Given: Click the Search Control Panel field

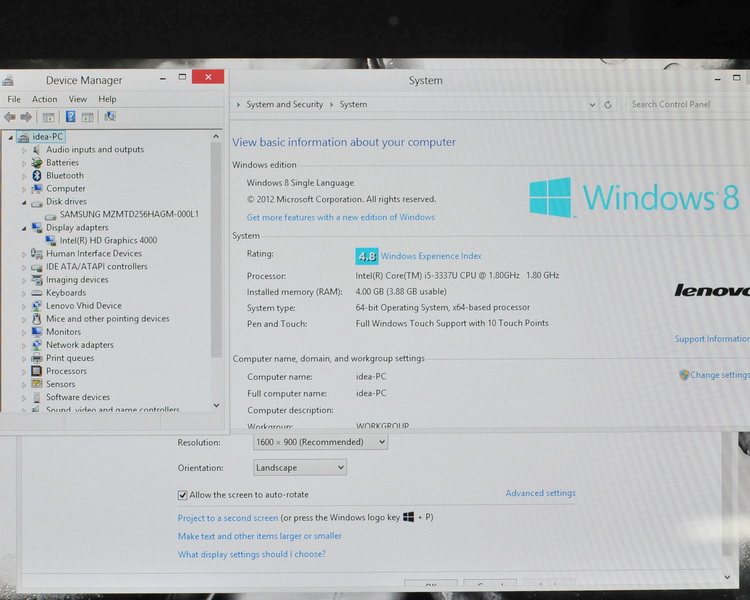Looking at the screenshot, I should point(689,104).
